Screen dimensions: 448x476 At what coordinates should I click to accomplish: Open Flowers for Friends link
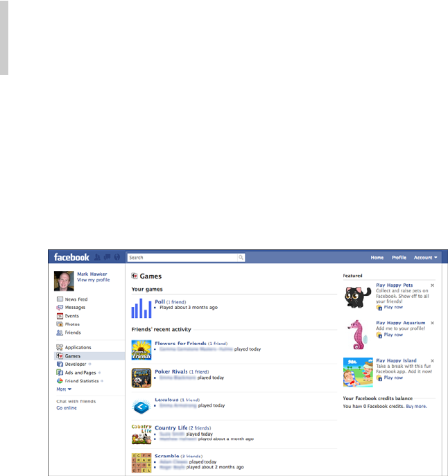(180, 344)
